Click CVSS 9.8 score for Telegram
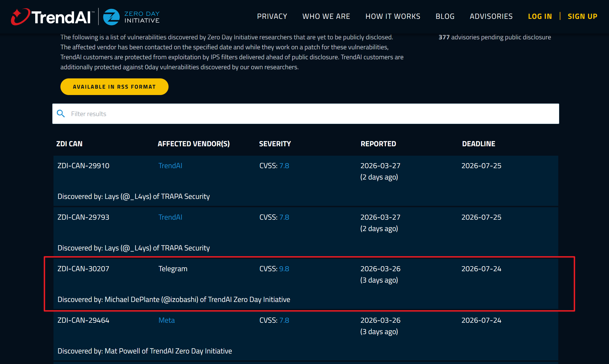This screenshot has height=364, width=609. [x=284, y=269]
